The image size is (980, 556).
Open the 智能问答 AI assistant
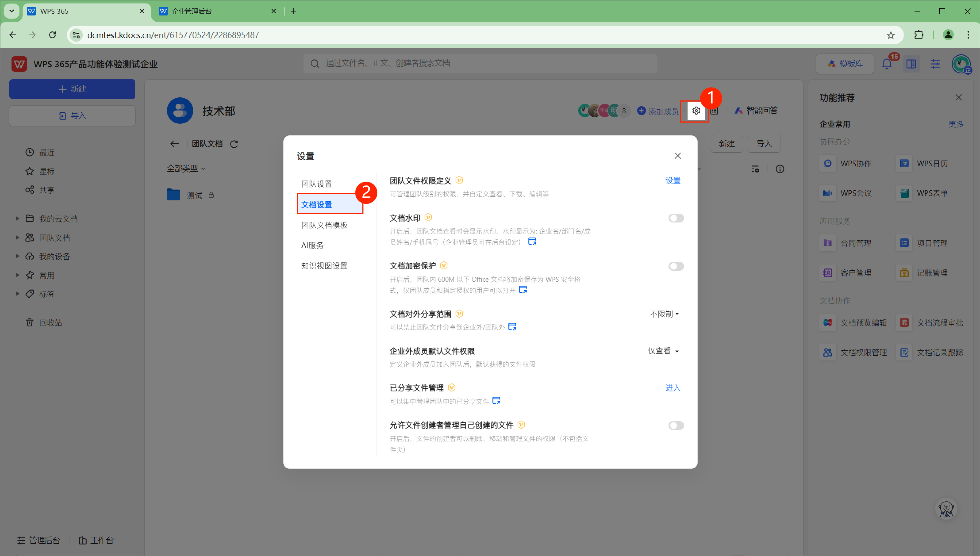(x=756, y=111)
